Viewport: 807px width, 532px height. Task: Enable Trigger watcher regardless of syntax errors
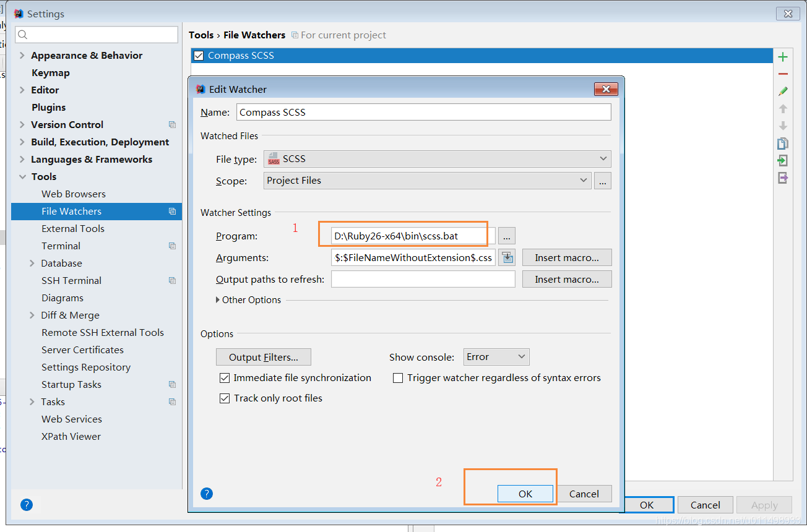tap(397, 377)
